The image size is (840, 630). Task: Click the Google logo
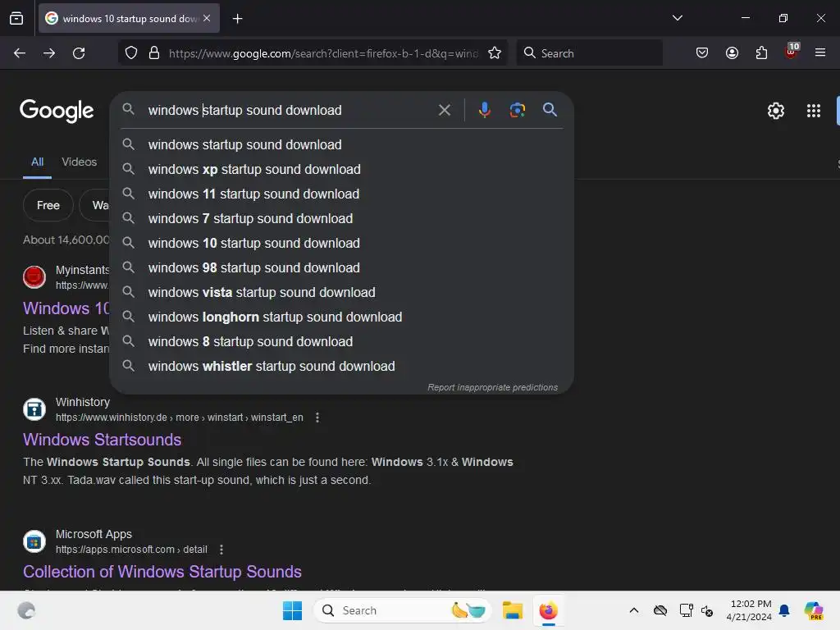click(57, 111)
